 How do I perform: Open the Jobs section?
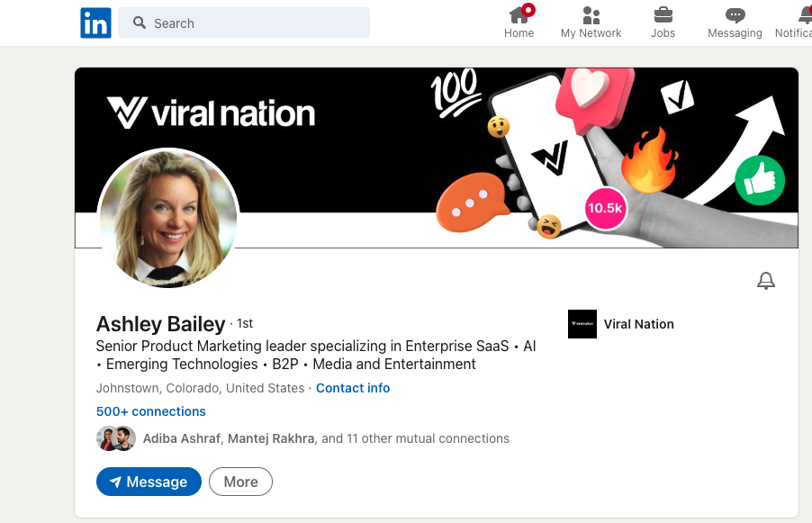click(663, 22)
